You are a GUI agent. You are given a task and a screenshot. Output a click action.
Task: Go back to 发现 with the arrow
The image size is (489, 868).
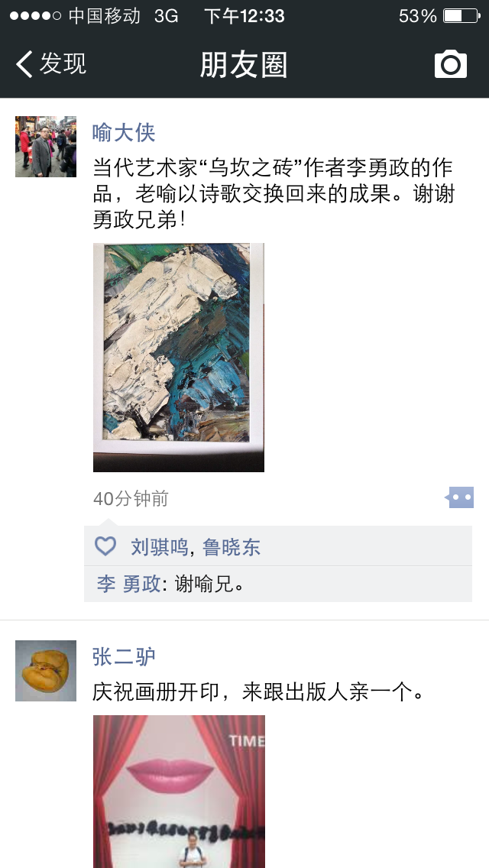tap(24, 63)
